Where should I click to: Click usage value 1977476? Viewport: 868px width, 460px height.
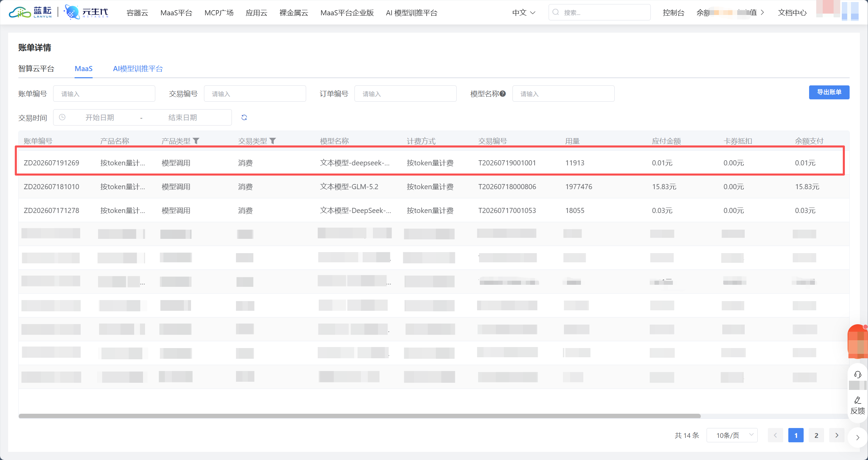click(579, 186)
